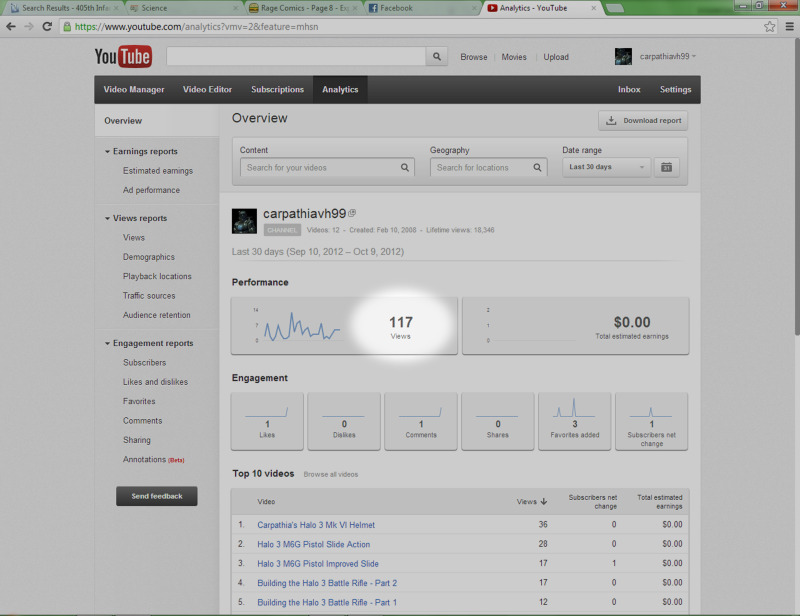Click the browser forward arrow
Image resolution: width=800 pixels, height=616 pixels.
point(29,27)
